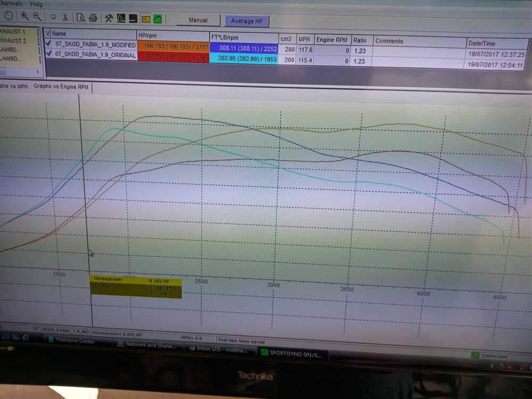Click the FT*LB/rpm column header

(x=244, y=37)
